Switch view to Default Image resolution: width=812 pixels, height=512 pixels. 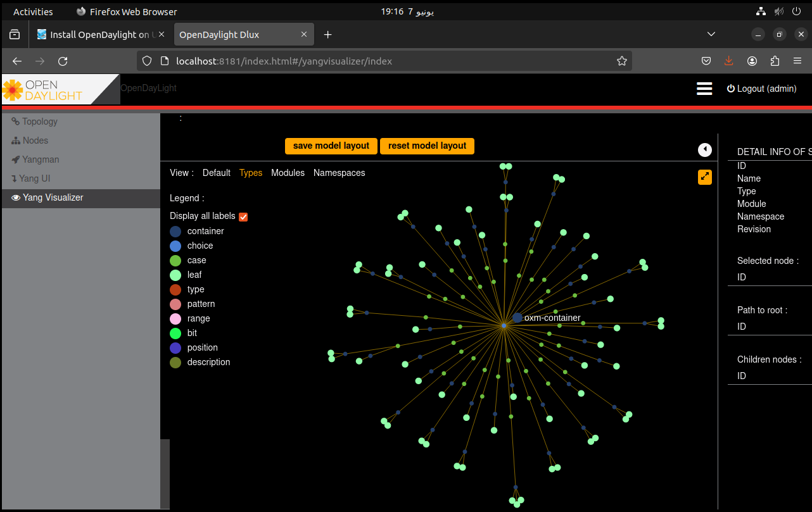point(217,173)
